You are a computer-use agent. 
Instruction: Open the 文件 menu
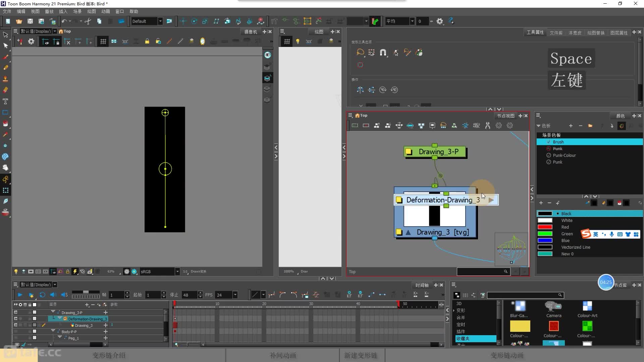(x=7, y=11)
